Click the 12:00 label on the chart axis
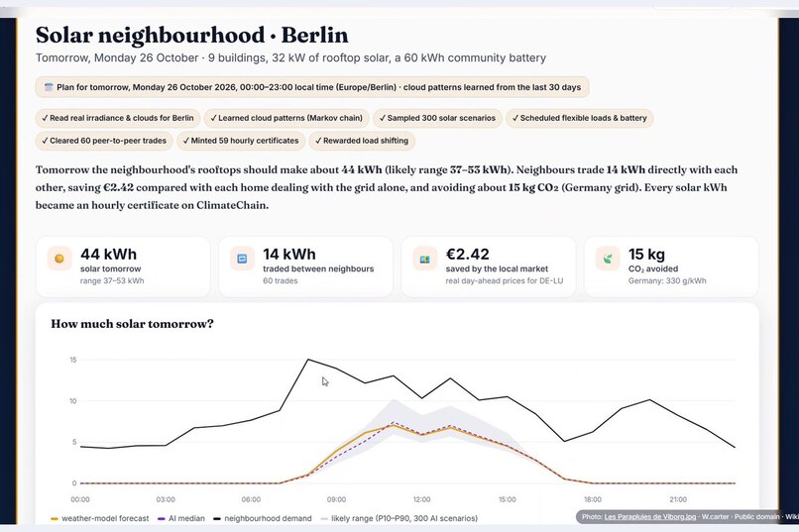Viewport: 799px width, 532px height. tap(422, 499)
